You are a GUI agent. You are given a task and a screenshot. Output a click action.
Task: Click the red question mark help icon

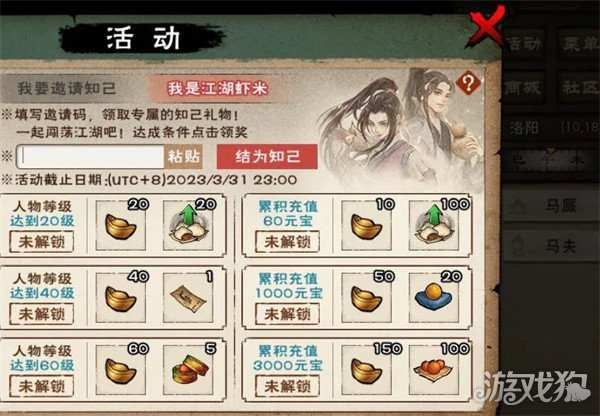tap(468, 82)
